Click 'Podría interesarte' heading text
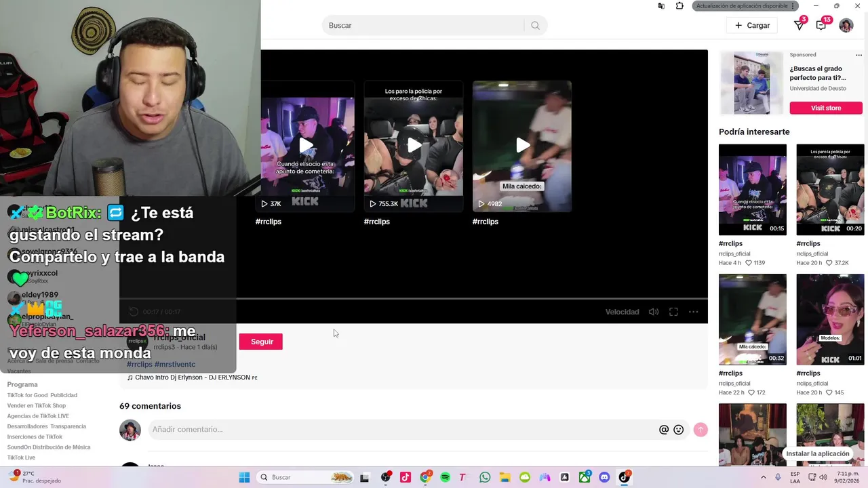The image size is (868, 488). (754, 132)
